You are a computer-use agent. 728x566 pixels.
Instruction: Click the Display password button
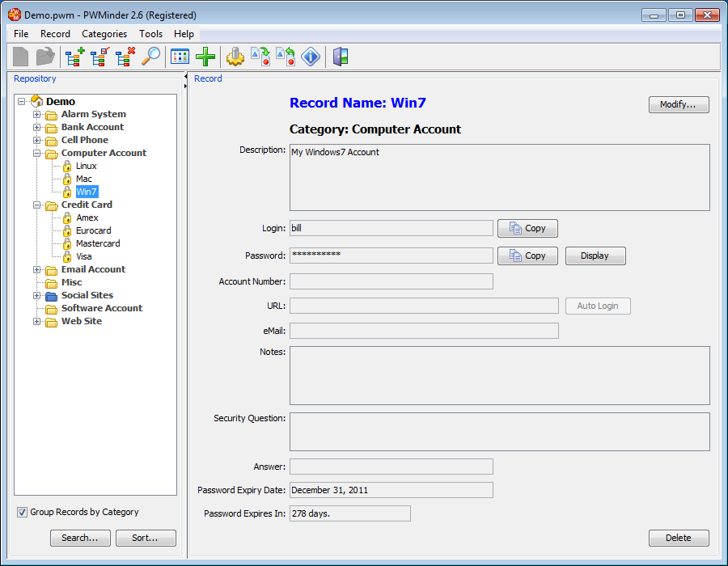595,256
